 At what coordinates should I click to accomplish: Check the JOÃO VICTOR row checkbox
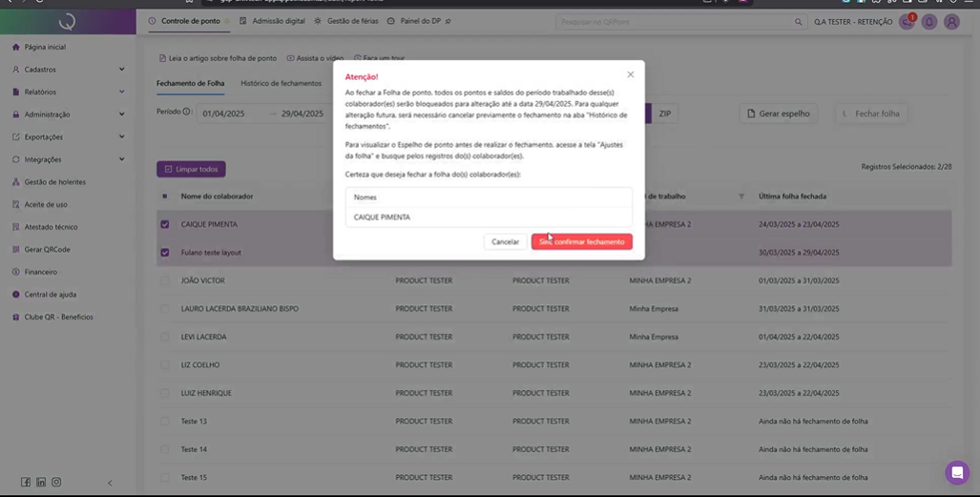click(x=165, y=281)
